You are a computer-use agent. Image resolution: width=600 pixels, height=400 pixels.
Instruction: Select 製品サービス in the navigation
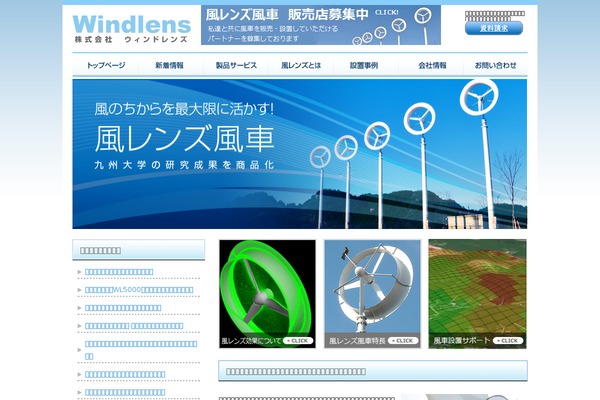click(236, 65)
